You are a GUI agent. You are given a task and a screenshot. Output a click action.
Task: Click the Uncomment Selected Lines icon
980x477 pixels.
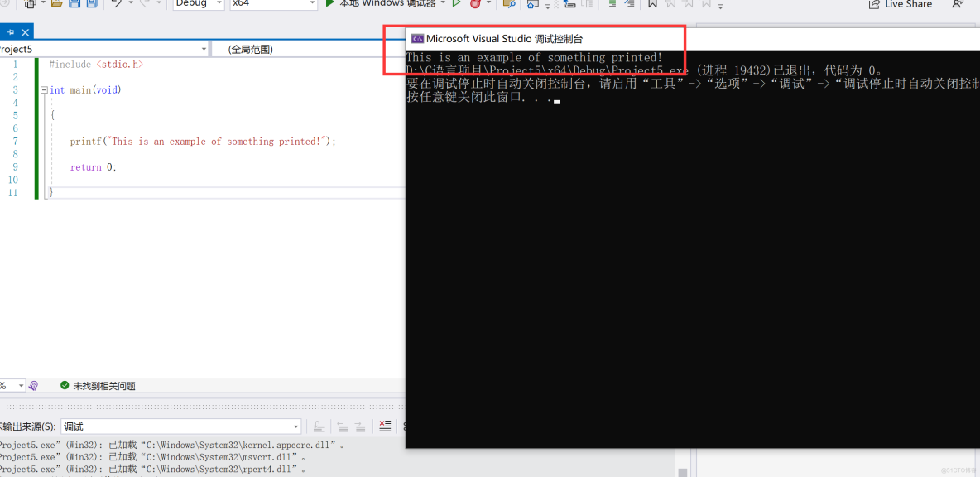[630, 4]
